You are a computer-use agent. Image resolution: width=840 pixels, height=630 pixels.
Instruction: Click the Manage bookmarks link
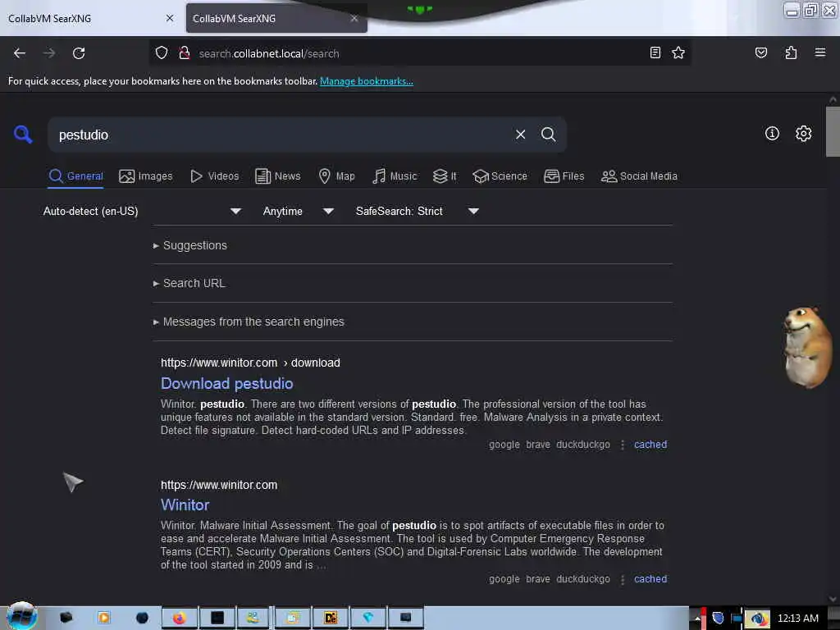(x=367, y=81)
